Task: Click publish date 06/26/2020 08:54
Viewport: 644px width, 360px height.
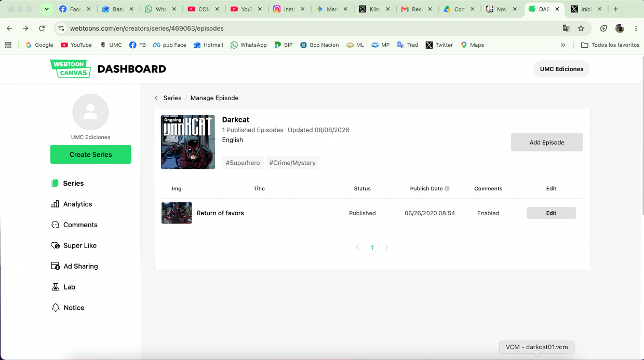Action: 430,213
